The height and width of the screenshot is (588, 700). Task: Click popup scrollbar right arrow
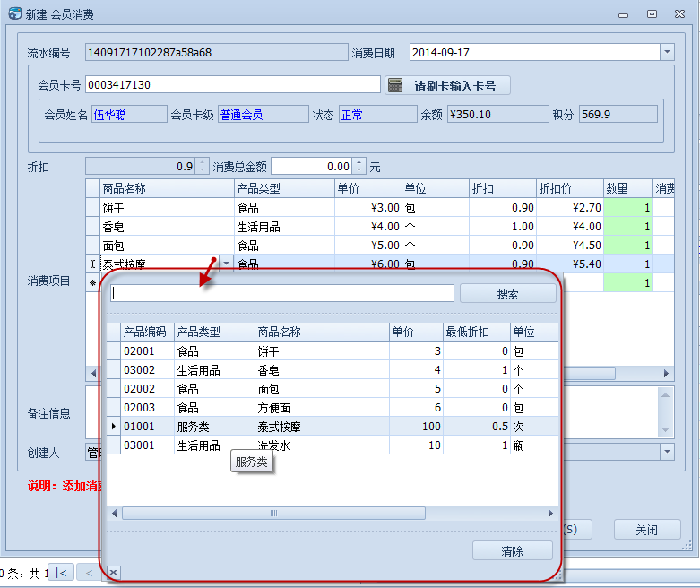tap(550, 513)
